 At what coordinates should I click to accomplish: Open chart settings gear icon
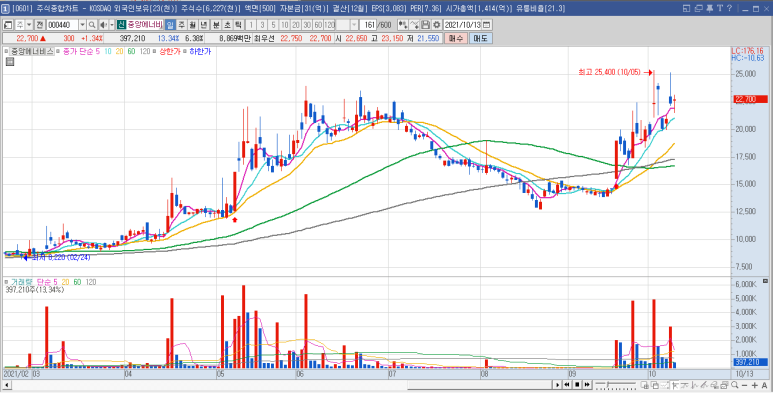point(436,25)
